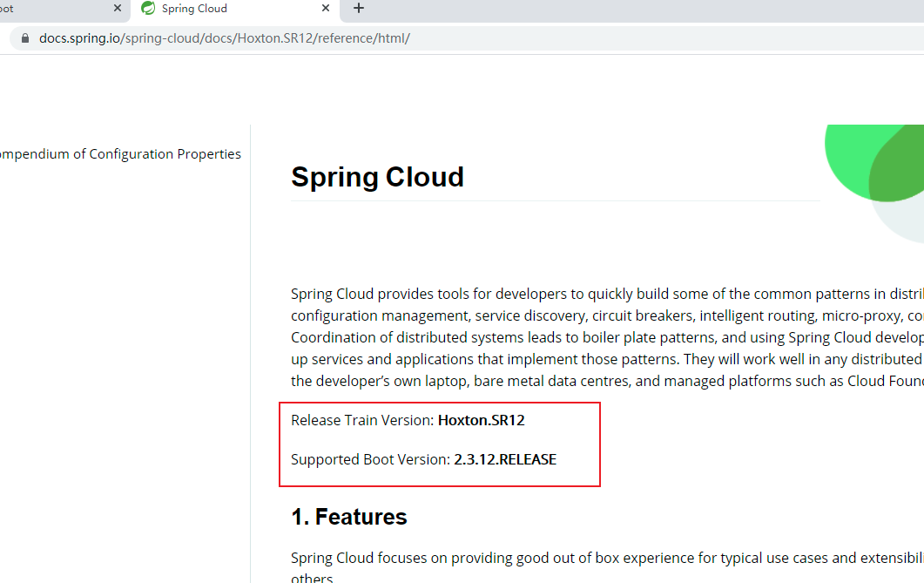This screenshot has height=583, width=924.
Task: Click line starting 'configuration management, service discovery'
Action: click(x=607, y=315)
